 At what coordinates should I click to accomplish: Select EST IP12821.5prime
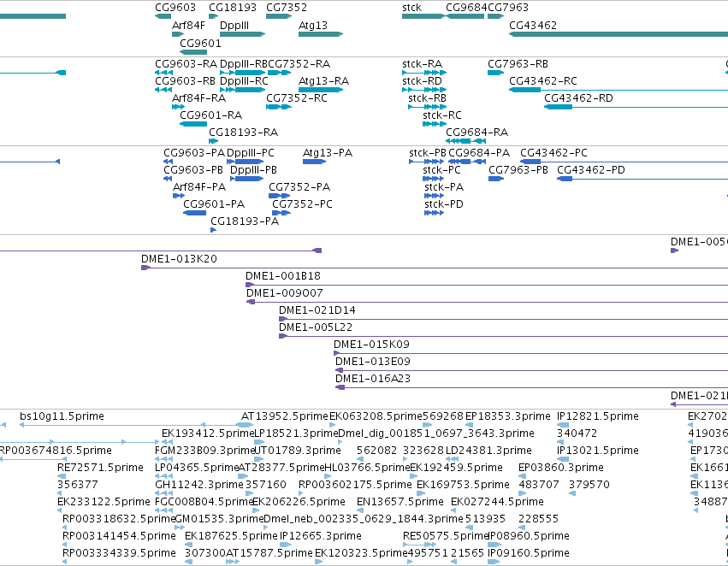pos(597,416)
